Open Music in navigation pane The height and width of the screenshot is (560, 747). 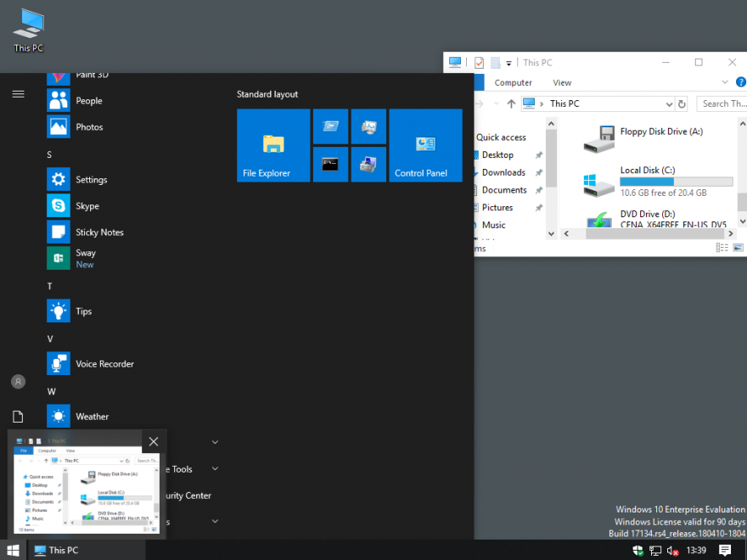493,225
